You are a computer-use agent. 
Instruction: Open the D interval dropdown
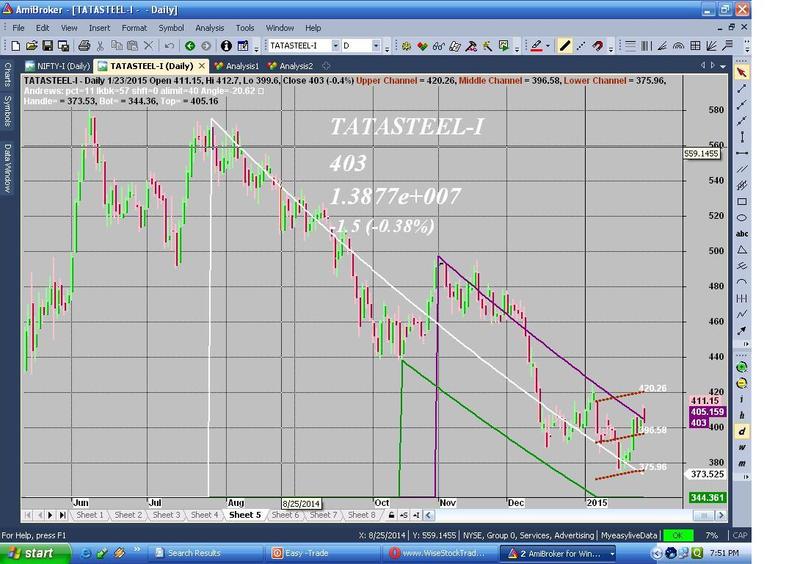376,46
